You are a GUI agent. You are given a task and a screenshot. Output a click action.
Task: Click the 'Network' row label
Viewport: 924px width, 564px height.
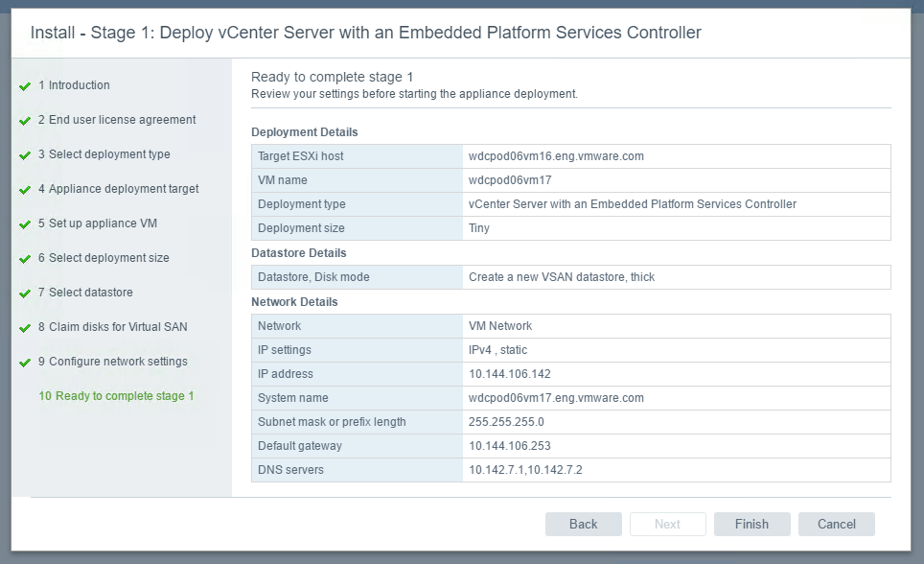tap(279, 326)
